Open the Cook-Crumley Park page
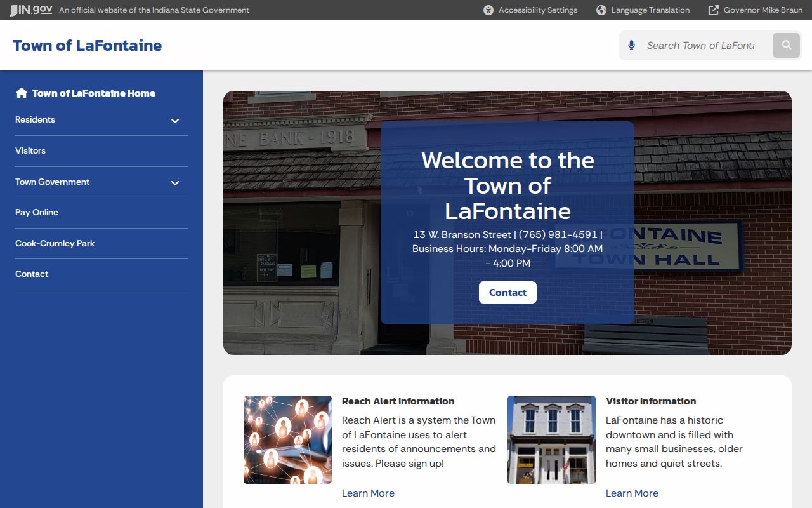Image resolution: width=812 pixels, height=508 pixels. 55,243
